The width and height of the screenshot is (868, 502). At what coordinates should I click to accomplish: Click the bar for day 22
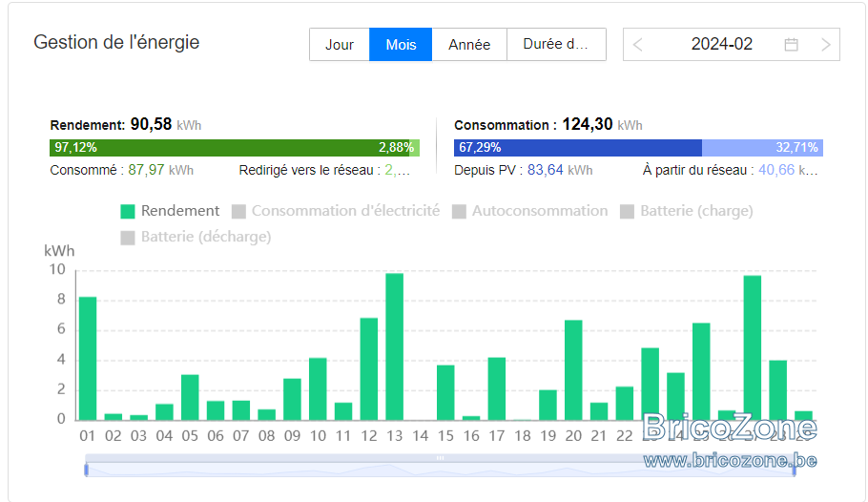tap(625, 404)
